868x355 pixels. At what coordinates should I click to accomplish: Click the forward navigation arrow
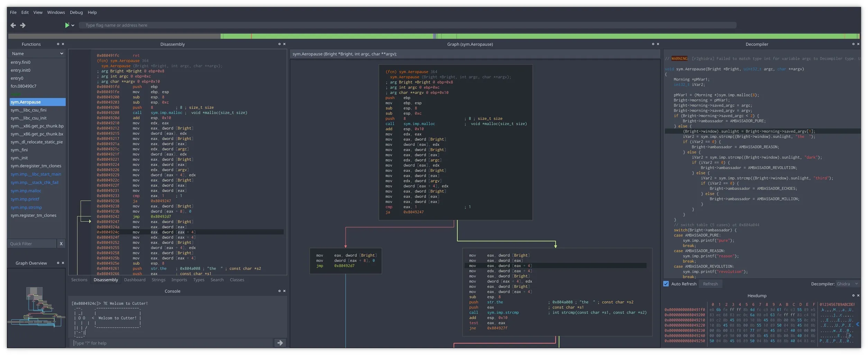23,25
